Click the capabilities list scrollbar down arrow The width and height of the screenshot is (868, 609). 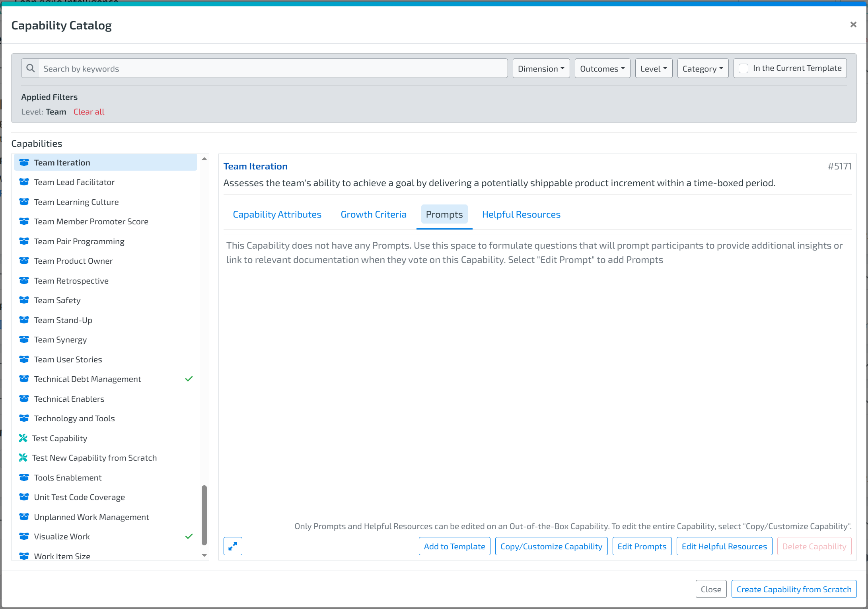204,555
